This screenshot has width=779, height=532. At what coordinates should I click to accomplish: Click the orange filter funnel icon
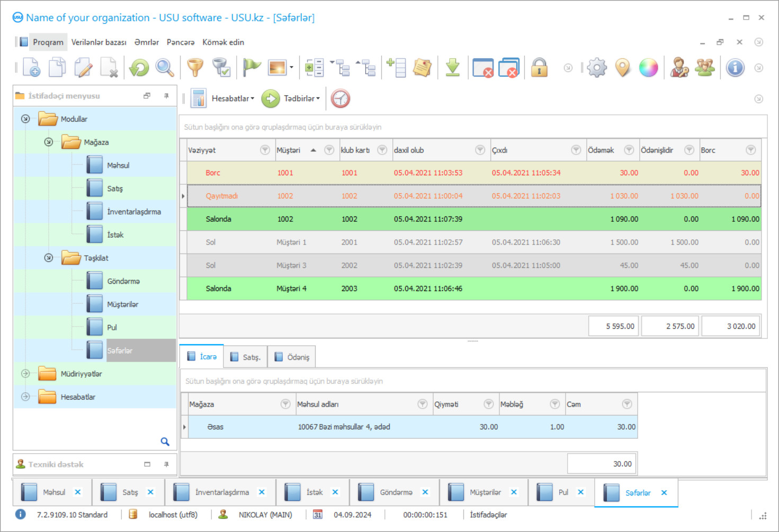coord(195,68)
